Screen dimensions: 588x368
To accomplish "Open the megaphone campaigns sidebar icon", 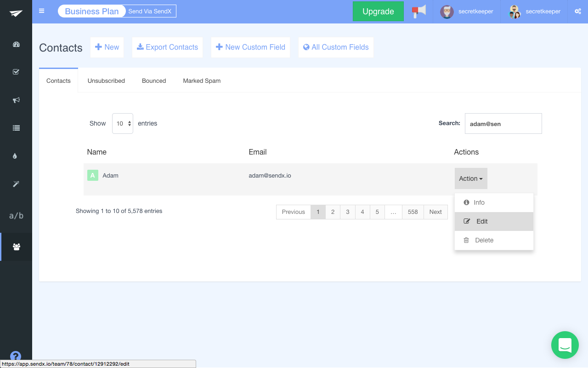I will 16,100.
